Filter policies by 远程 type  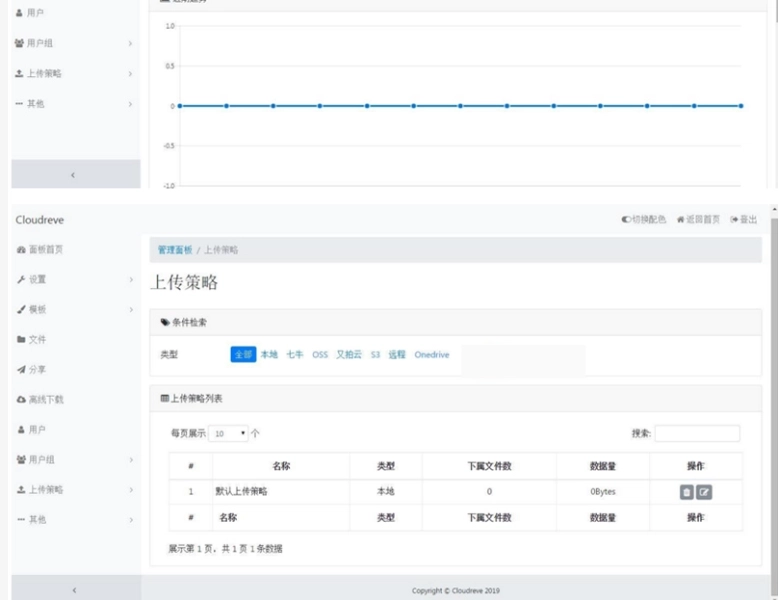point(397,354)
